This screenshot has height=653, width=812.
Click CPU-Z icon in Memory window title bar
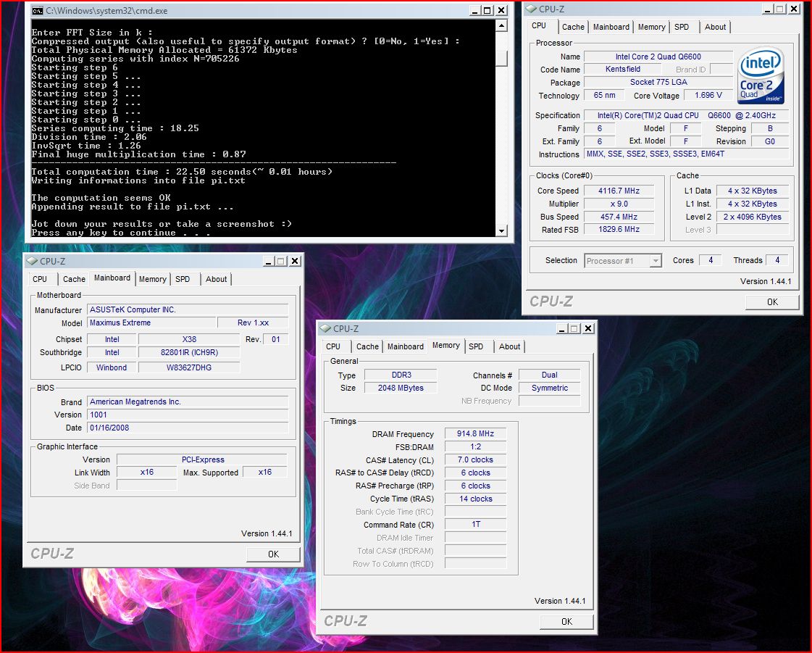325,328
